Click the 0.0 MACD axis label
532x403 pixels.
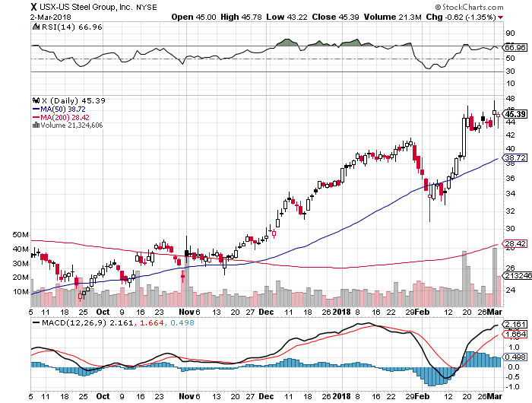(514, 367)
